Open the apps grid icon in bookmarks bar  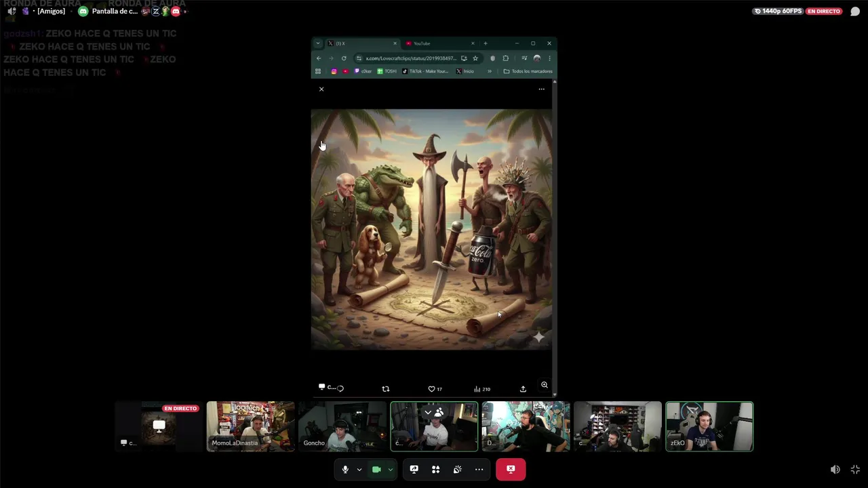pos(317,71)
